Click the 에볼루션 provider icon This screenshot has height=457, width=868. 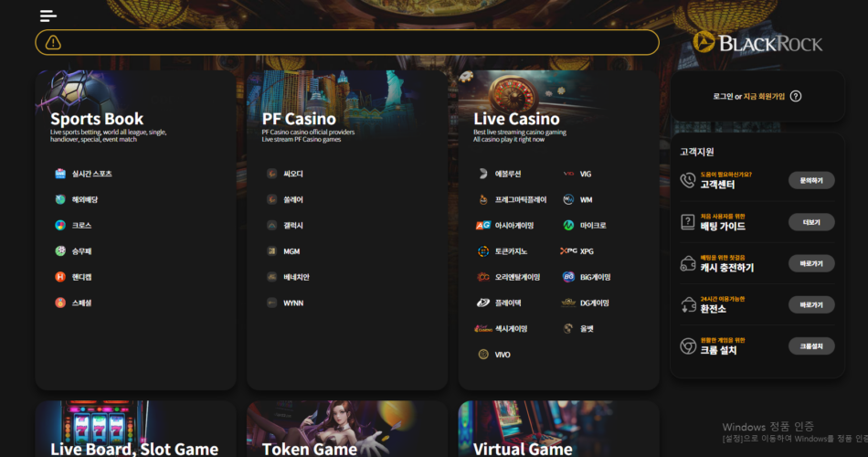[483, 174]
